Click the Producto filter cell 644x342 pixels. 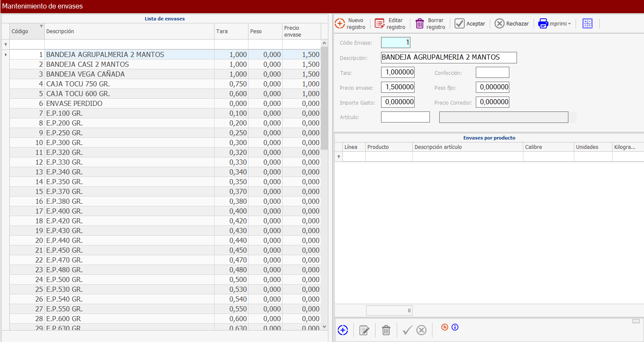[389, 157]
